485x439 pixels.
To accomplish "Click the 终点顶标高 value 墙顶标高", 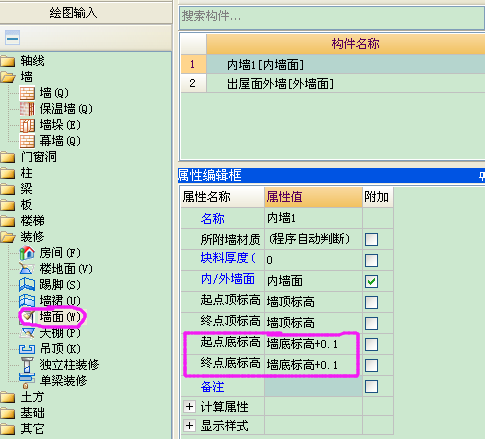I will tap(313, 323).
